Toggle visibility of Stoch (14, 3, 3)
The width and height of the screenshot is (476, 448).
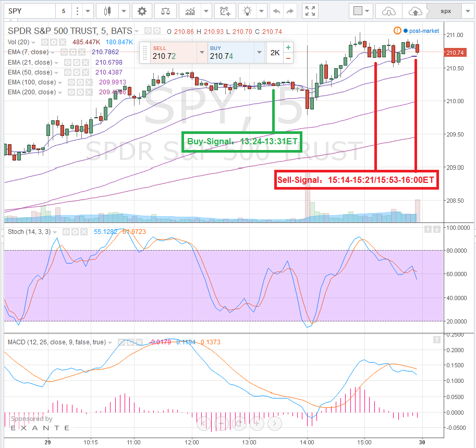tap(66, 232)
